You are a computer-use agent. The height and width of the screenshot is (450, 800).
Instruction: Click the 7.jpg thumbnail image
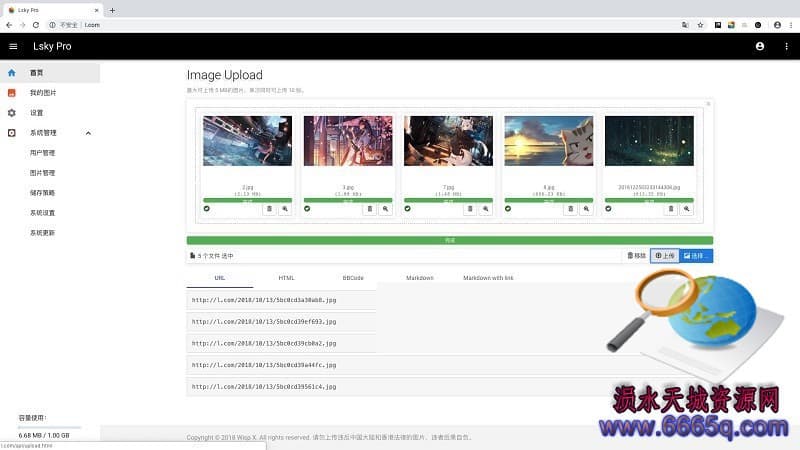(448, 141)
